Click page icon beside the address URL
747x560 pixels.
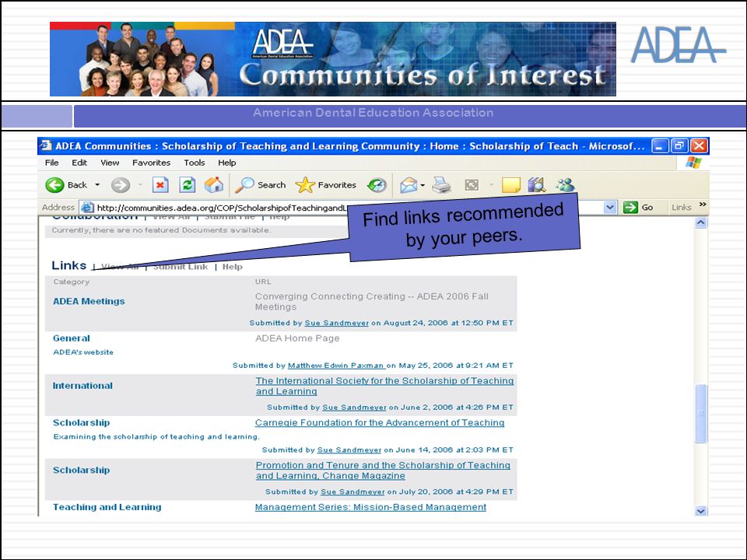point(86,207)
